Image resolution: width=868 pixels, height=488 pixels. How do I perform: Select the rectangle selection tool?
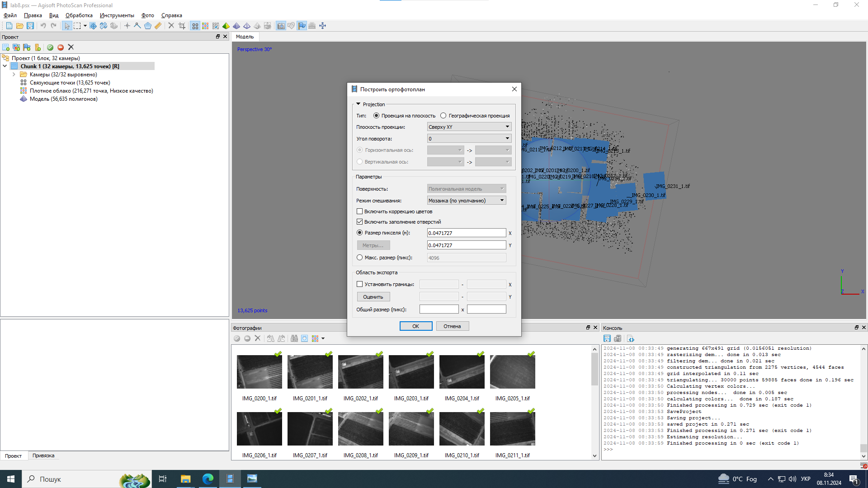(77, 26)
